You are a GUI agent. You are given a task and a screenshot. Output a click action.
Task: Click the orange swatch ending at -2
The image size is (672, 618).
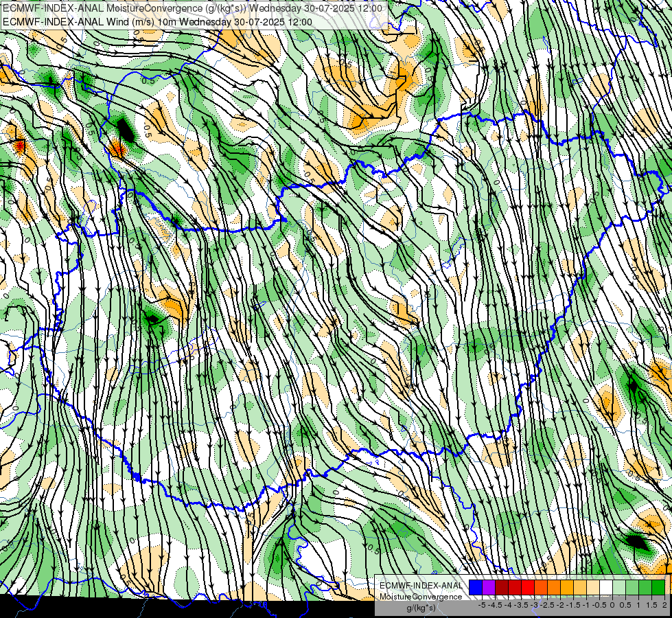[x=554, y=588]
